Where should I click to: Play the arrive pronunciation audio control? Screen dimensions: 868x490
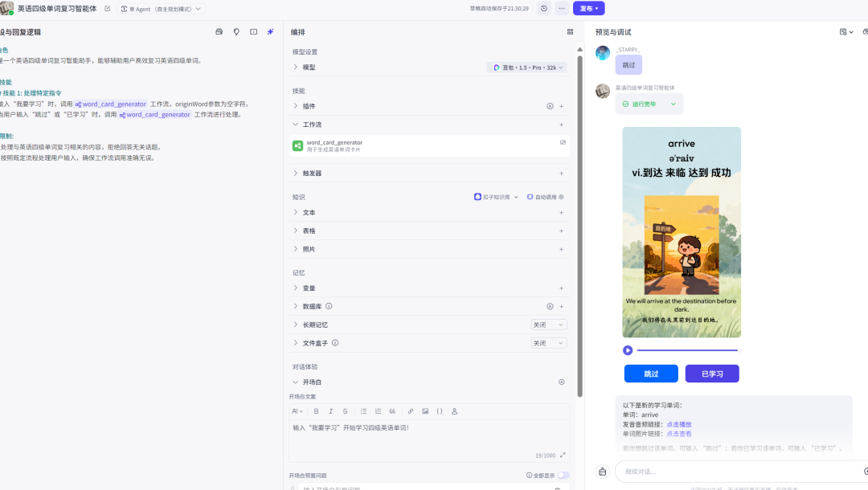point(628,349)
